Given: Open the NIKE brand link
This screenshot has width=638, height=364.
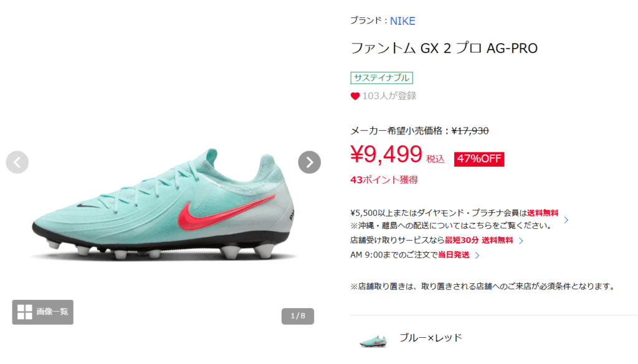Looking at the screenshot, I should (402, 21).
